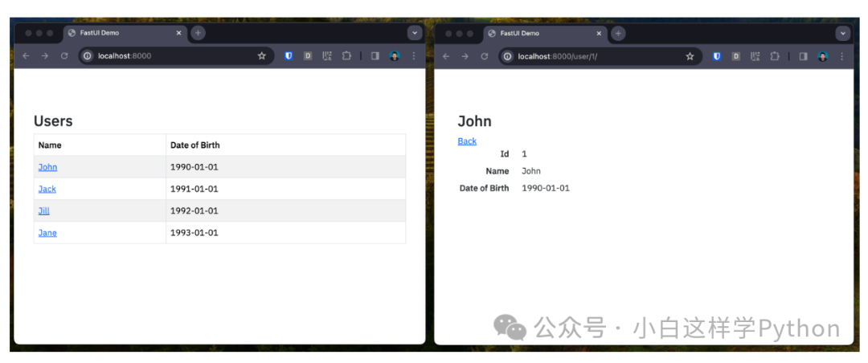Click the Id label on detail page
Image resolution: width=868 pixels, height=363 pixels.
pos(504,154)
